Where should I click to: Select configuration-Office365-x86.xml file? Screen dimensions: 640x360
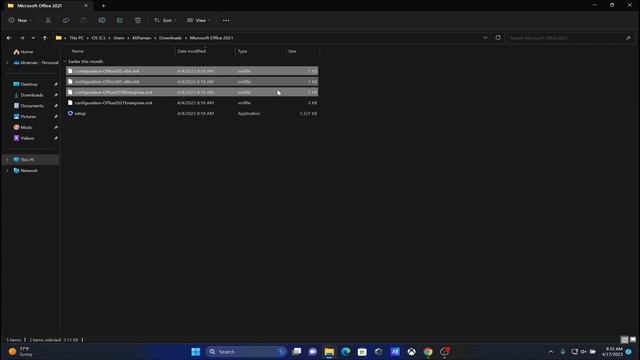tap(192, 82)
